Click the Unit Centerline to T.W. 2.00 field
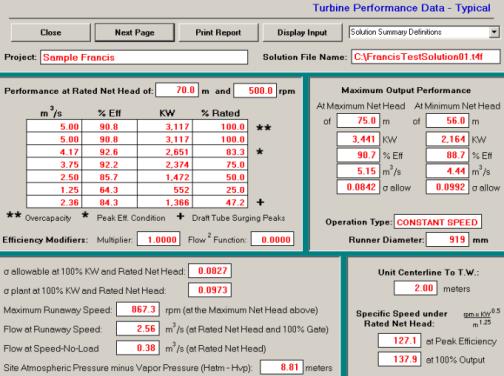The image size is (504, 376). (416, 288)
